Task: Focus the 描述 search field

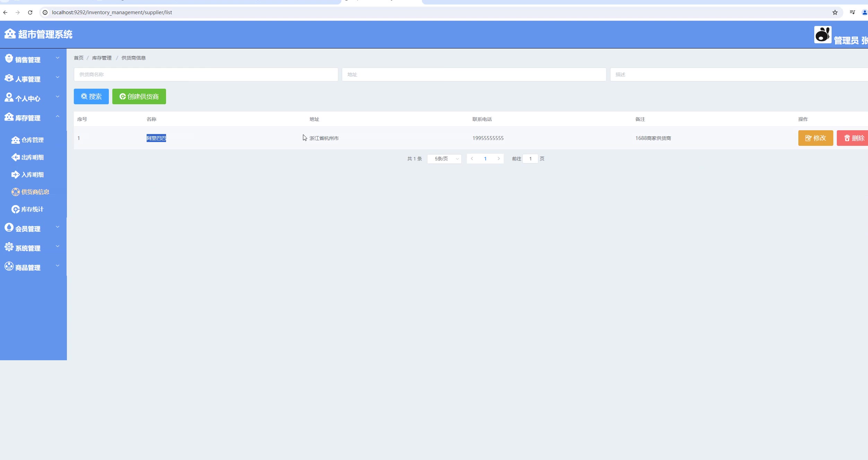Action: tap(739, 74)
